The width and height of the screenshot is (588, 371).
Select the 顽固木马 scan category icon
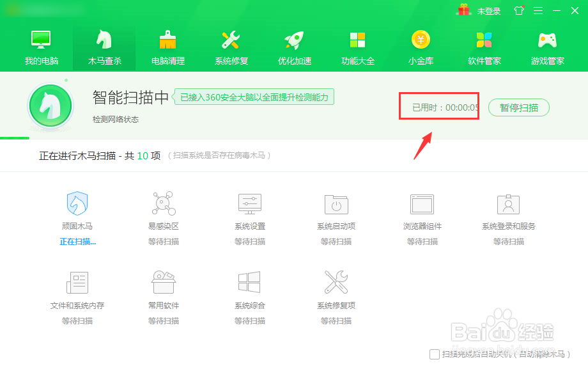77,205
